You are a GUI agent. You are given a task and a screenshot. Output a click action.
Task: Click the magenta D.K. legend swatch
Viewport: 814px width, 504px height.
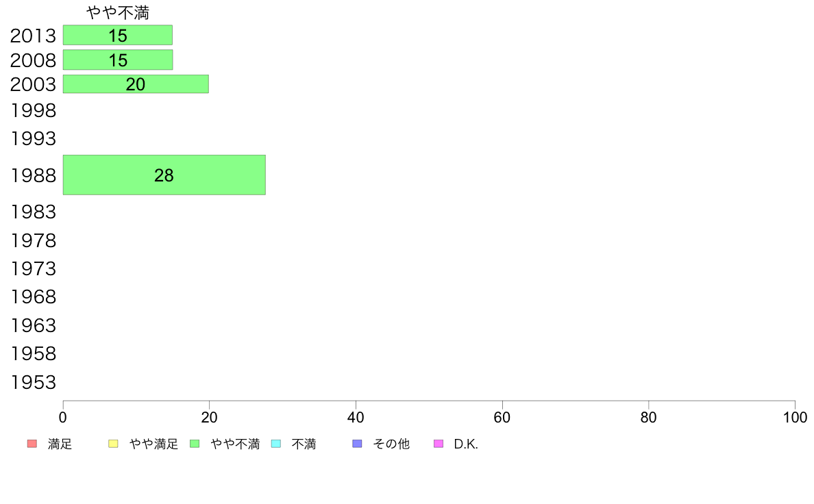click(439, 444)
